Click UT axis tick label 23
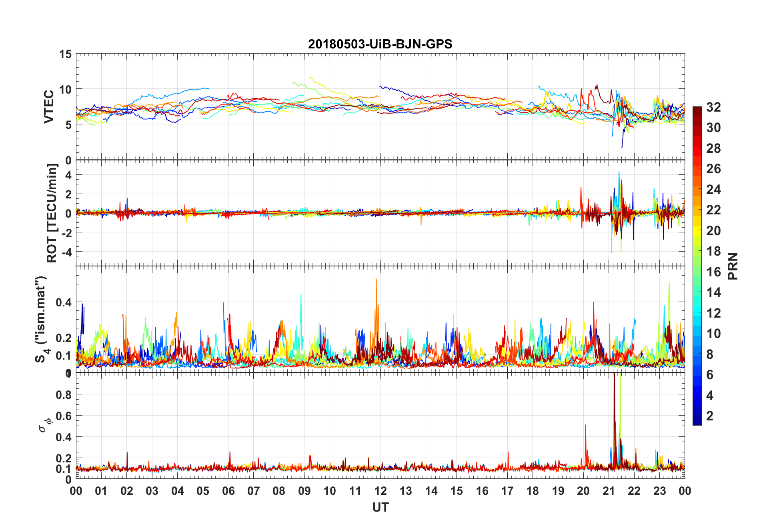This screenshot has height=532, width=761. [659, 491]
